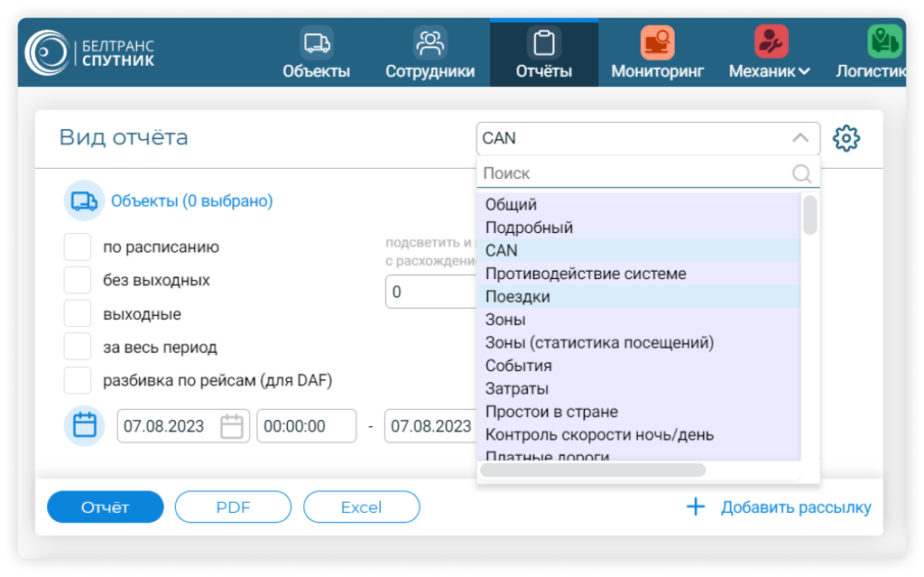
Task: Open date picker inside start date field
Action: pyautogui.click(x=232, y=426)
